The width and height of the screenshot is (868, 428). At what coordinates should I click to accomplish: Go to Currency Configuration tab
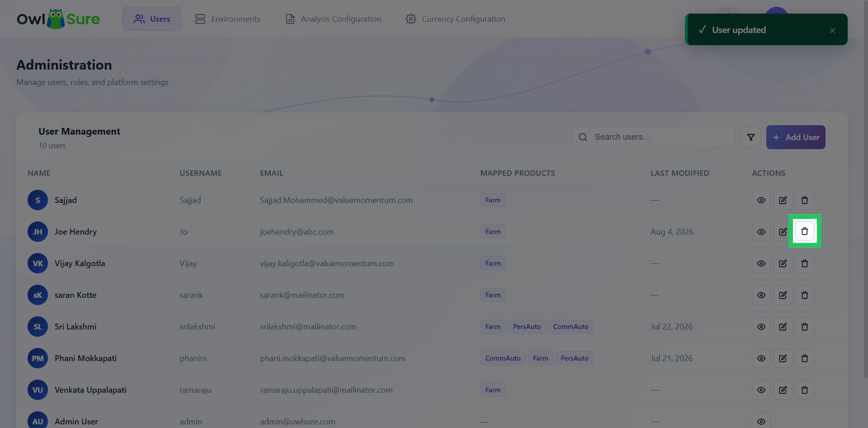tap(456, 19)
